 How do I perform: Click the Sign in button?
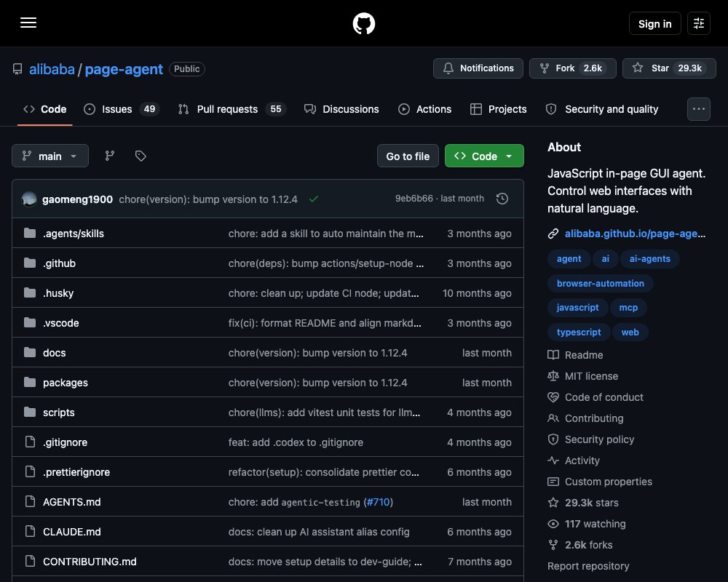(x=654, y=23)
